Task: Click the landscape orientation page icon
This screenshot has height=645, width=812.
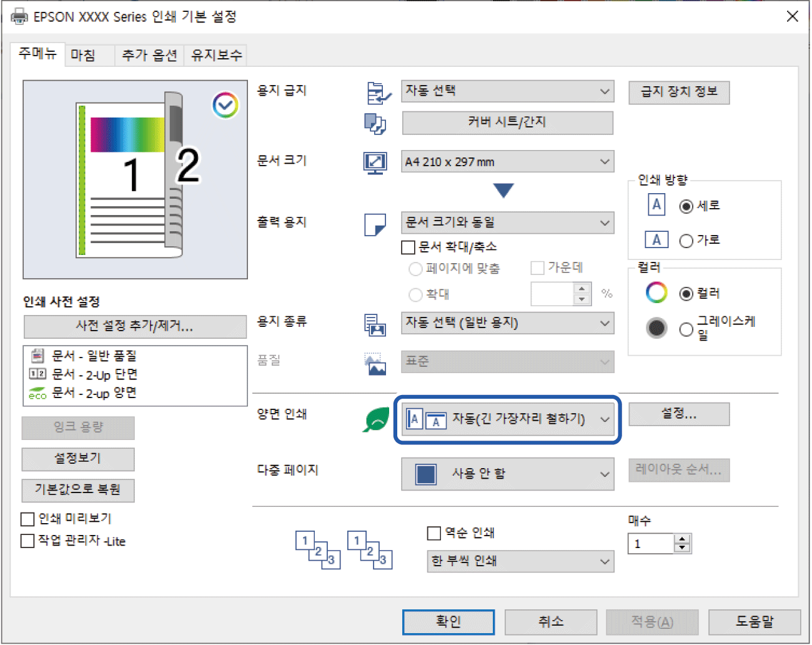Action: click(x=656, y=240)
